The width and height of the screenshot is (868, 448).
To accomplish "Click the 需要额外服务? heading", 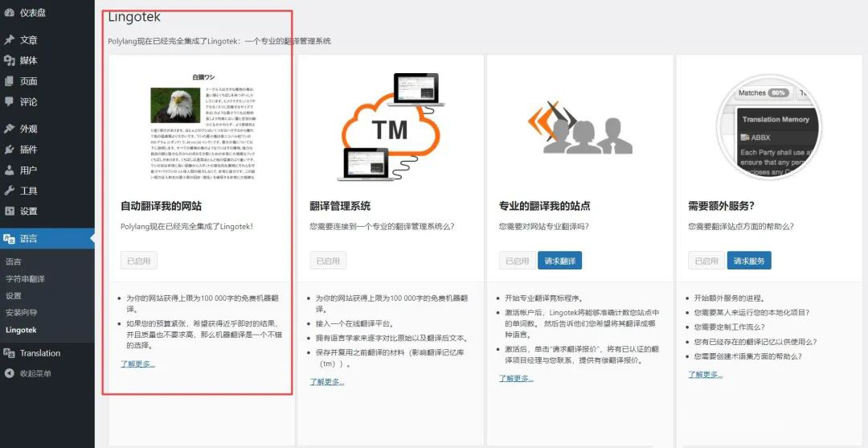I will point(721,207).
